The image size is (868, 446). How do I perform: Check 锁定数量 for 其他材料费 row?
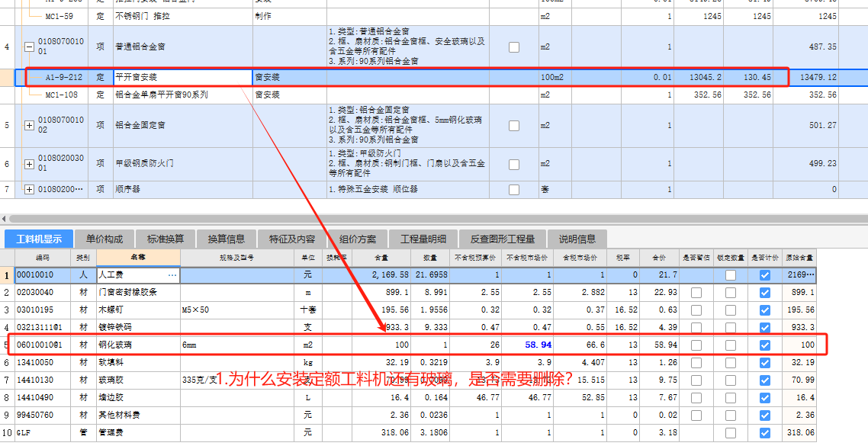(x=731, y=416)
